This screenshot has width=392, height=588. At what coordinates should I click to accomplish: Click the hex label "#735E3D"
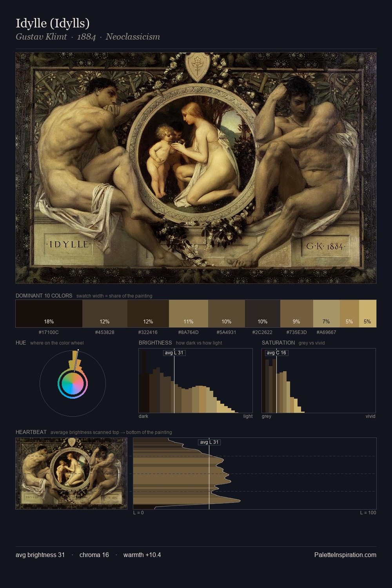pos(296,332)
